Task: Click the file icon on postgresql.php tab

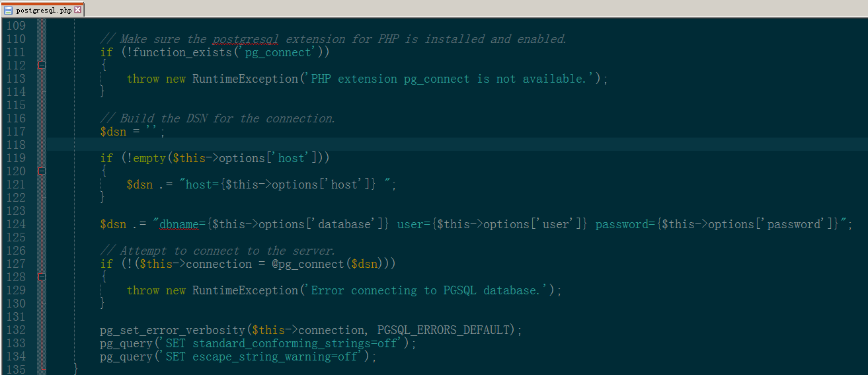Action: coord(9,11)
